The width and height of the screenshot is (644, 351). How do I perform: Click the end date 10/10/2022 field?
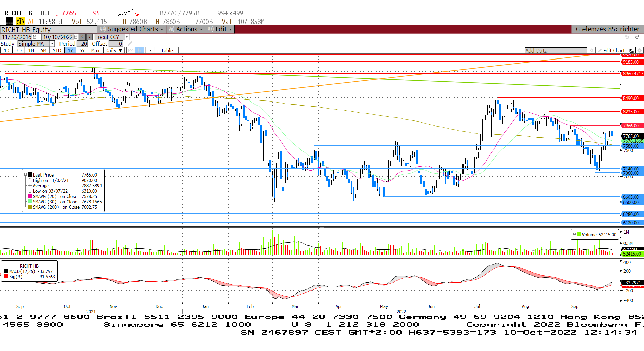(57, 37)
